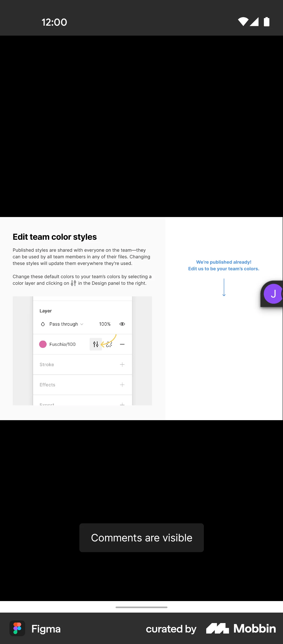Tap the cellular signal status icon

point(254,22)
